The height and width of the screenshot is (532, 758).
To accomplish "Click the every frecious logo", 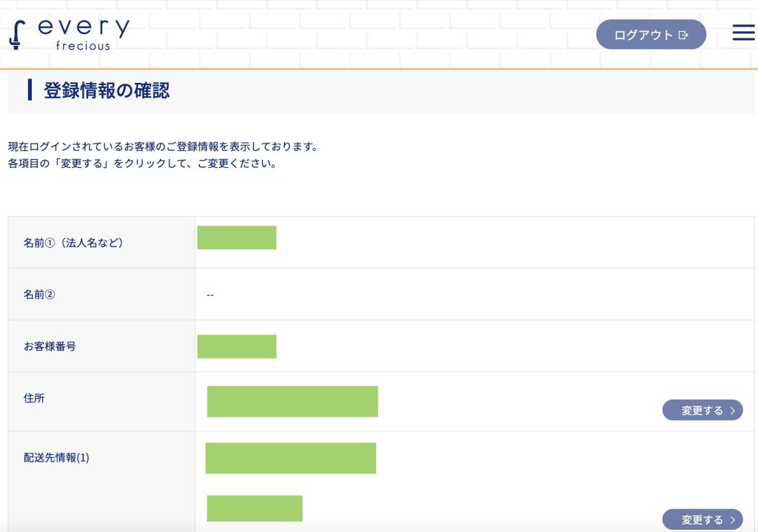I will [70, 34].
